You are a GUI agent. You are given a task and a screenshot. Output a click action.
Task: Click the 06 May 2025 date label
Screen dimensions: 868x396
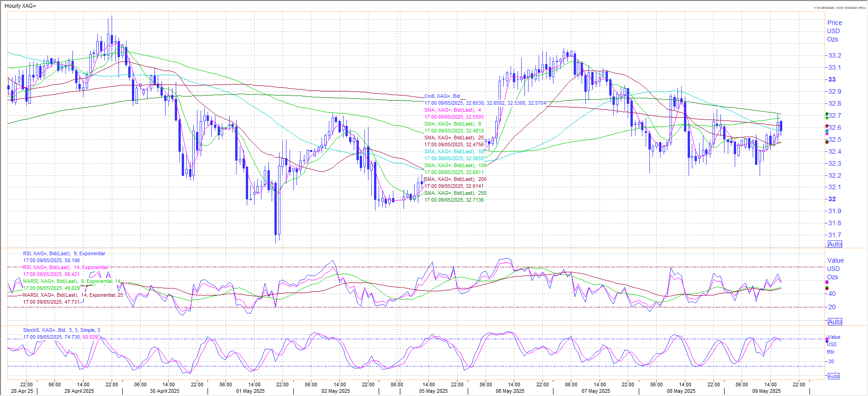pos(510,391)
